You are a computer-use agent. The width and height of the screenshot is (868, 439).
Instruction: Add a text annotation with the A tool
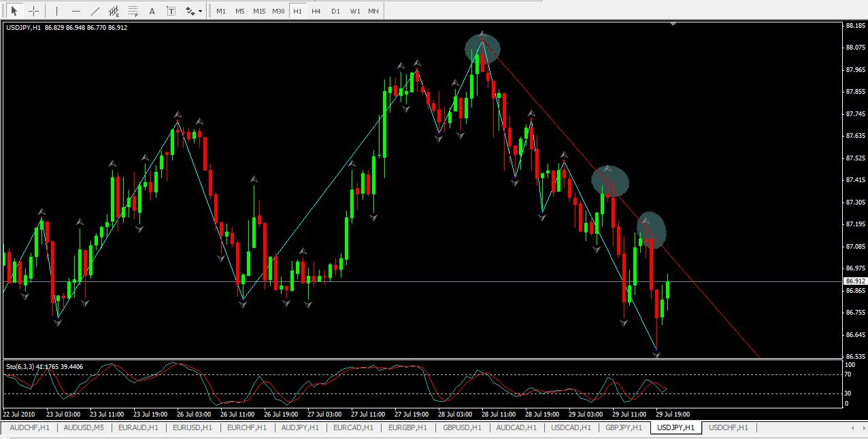pyautogui.click(x=152, y=11)
